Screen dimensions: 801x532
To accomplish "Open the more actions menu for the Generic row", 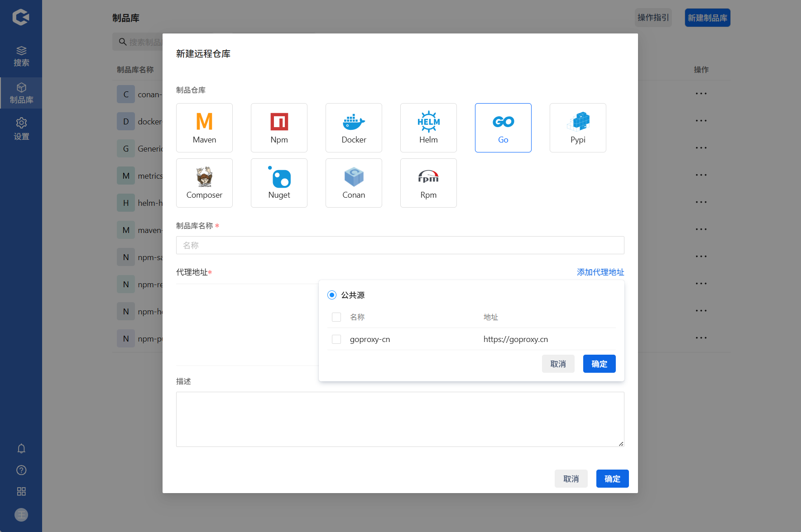I will point(701,148).
